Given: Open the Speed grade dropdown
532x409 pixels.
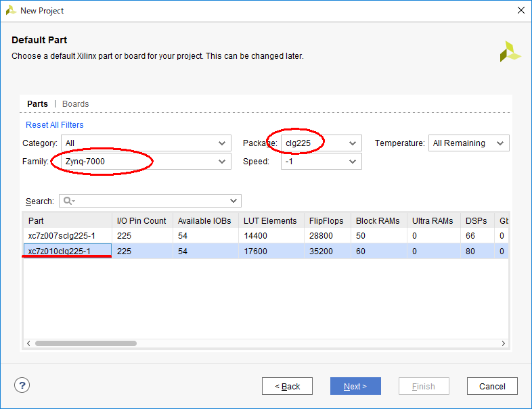Looking at the screenshot, I should pos(321,162).
